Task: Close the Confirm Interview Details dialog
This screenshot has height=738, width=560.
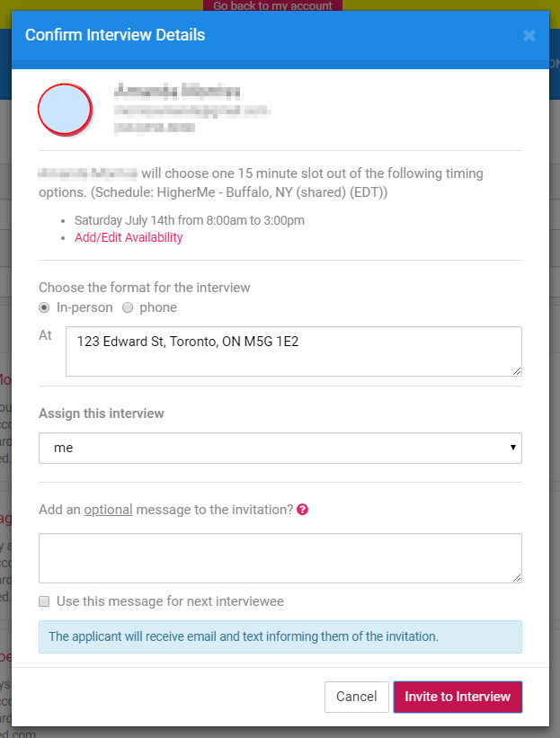Action: [529, 36]
